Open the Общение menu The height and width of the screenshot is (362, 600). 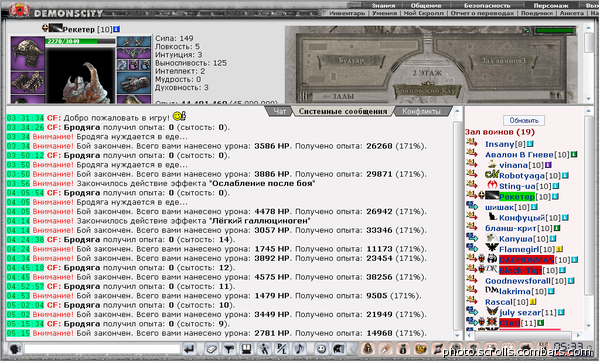click(426, 5)
